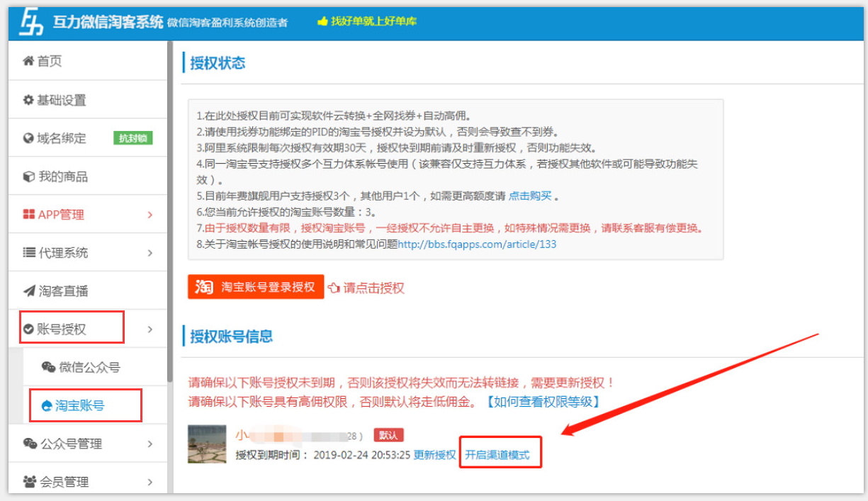Screen dimensions: 868x501
Task: Go to 域名绑定 in the sidebar
Action: (88, 138)
